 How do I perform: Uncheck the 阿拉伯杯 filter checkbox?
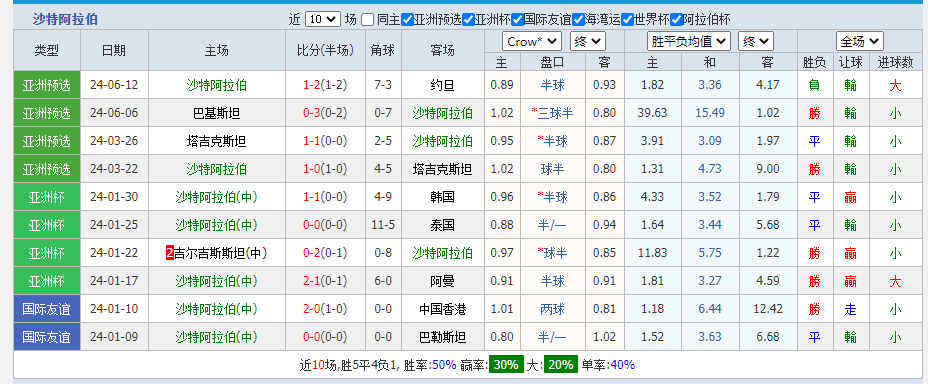coord(676,20)
